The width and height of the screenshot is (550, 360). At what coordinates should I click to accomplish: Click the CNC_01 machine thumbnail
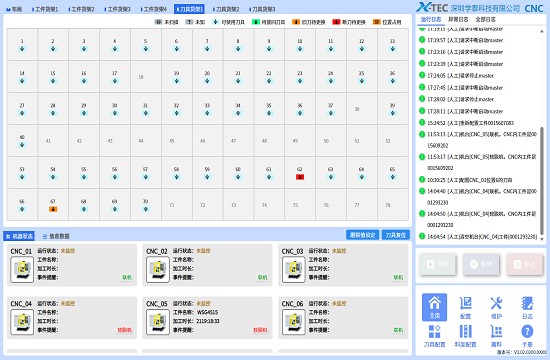(22, 269)
